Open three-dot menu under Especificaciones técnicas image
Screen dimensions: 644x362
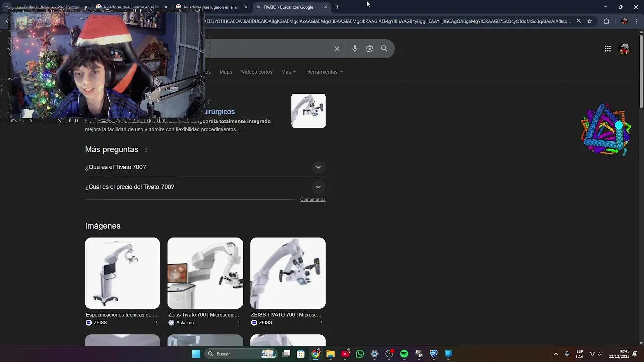pyautogui.click(x=156, y=323)
